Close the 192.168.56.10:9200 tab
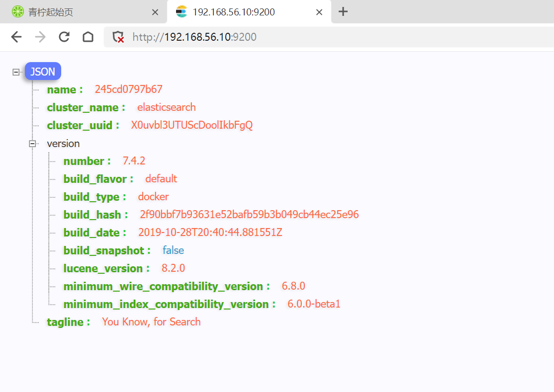This screenshot has width=554, height=392. (x=319, y=12)
